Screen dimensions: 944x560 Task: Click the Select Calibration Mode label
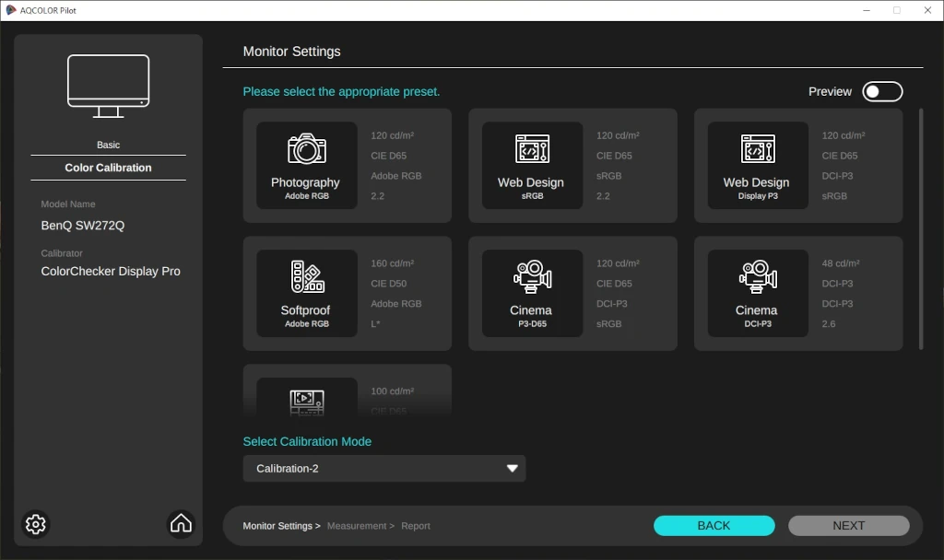point(307,441)
